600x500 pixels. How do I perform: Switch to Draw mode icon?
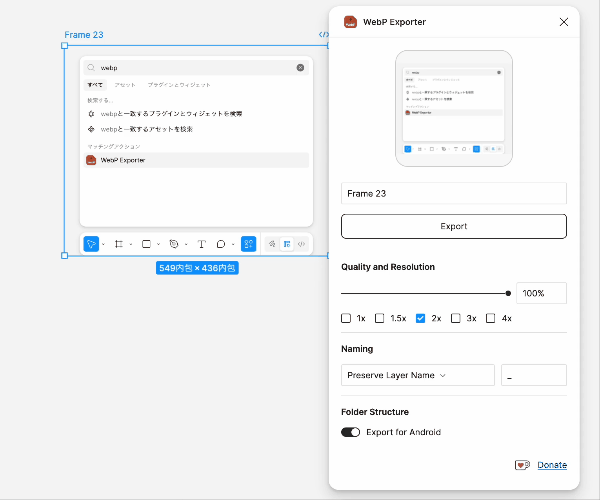[x=272, y=244]
